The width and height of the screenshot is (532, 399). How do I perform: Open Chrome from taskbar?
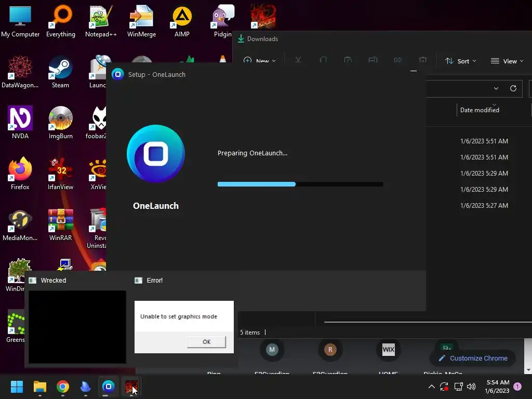tap(63, 387)
